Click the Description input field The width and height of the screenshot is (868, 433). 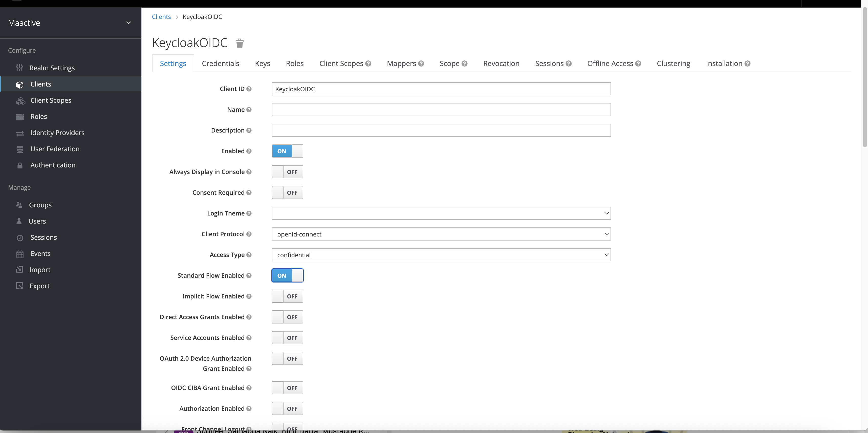point(441,131)
